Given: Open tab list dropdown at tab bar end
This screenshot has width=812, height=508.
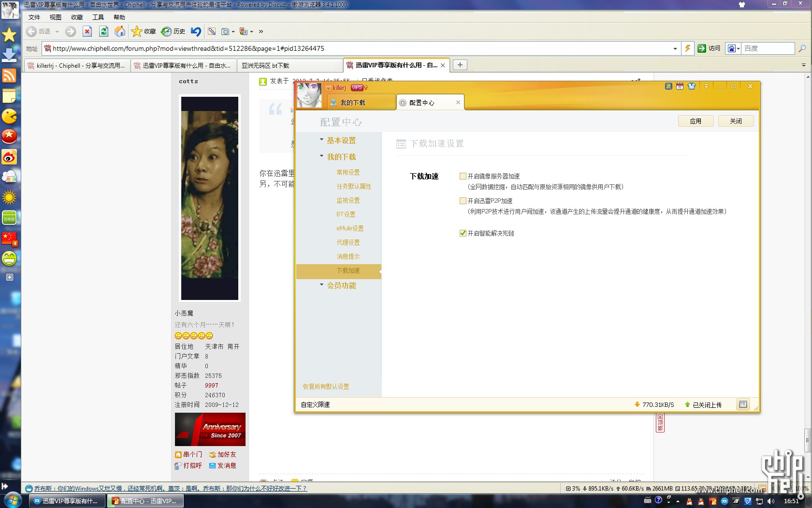Looking at the screenshot, I should tap(804, 65).
